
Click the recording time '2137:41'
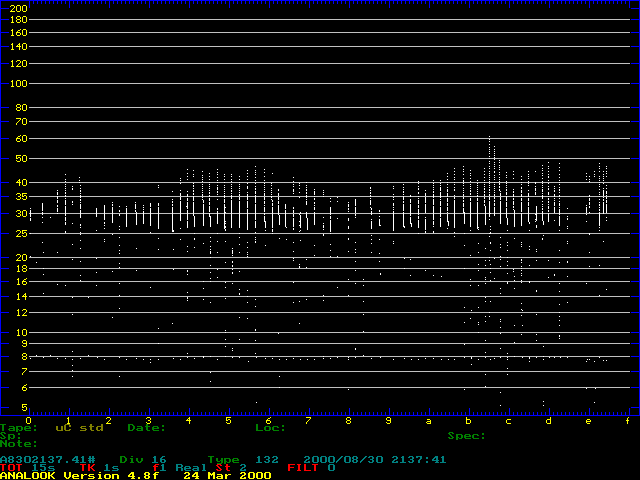[x=419, y=460]
